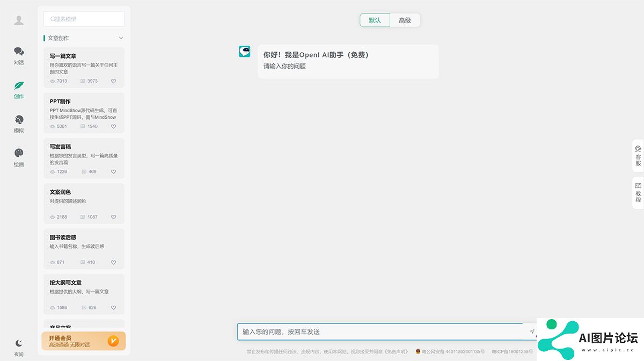Like the 写一篇文章 template heart

click(x=113, y=81)
